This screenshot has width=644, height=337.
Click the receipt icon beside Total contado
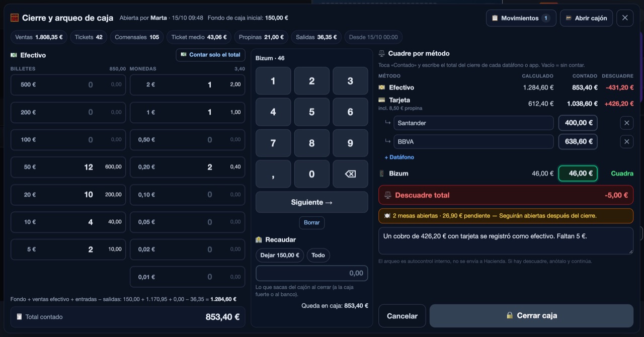click(x=19, y=317)
